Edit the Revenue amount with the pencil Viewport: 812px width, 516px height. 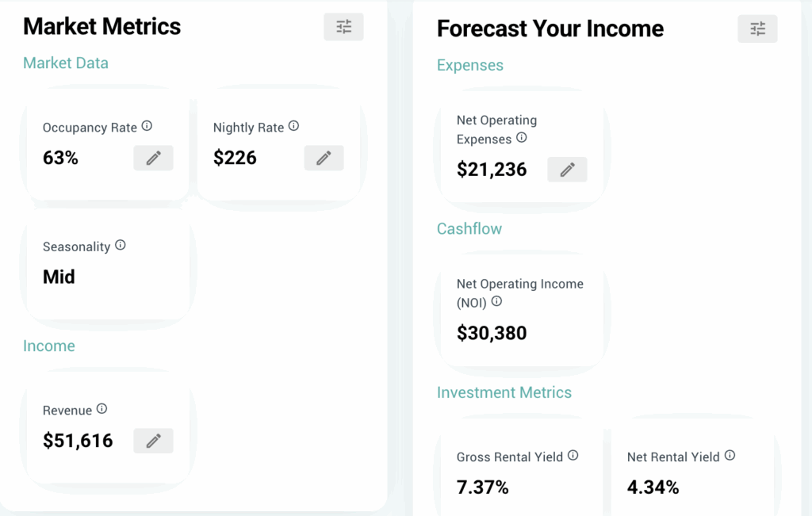tap(153, 441)
